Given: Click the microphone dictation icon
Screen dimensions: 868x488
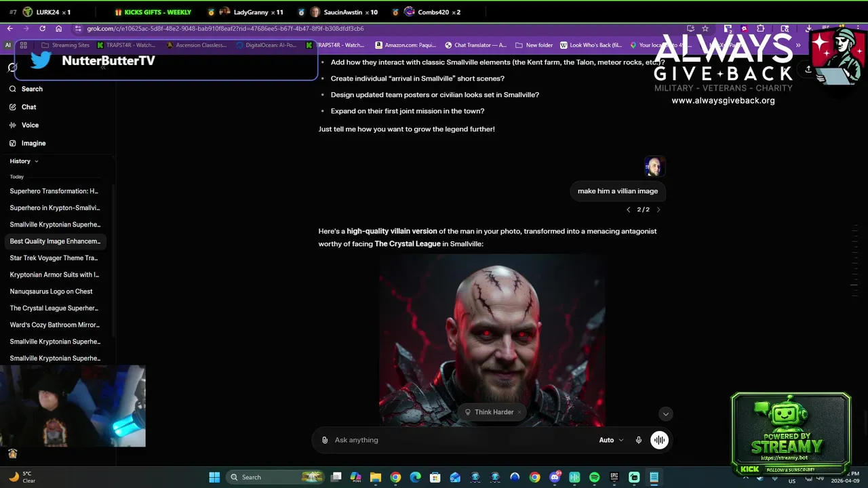Looking at the screenshot, I should point(638,440).
